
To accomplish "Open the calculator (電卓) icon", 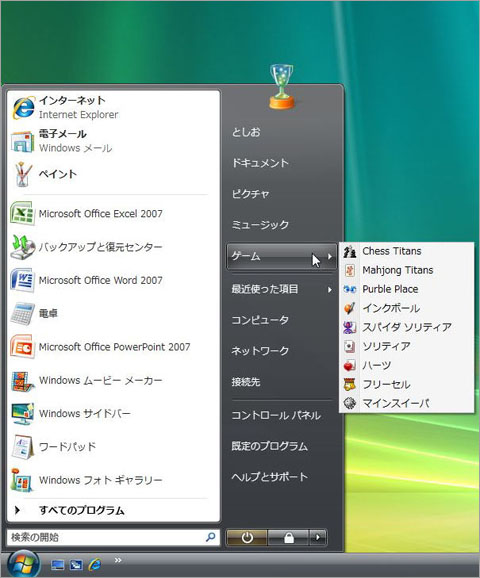I will click(22, 313).
